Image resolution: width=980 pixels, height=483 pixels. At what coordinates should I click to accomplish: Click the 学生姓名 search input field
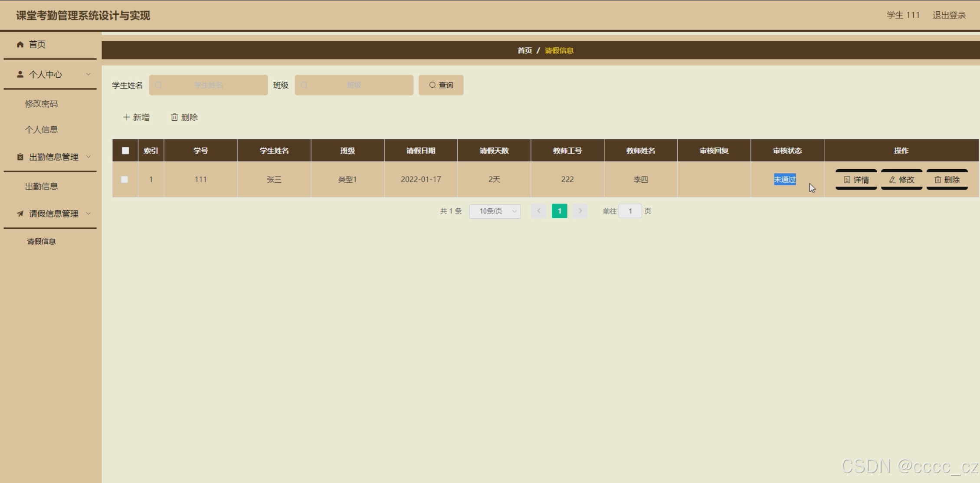tap(208, 85)
